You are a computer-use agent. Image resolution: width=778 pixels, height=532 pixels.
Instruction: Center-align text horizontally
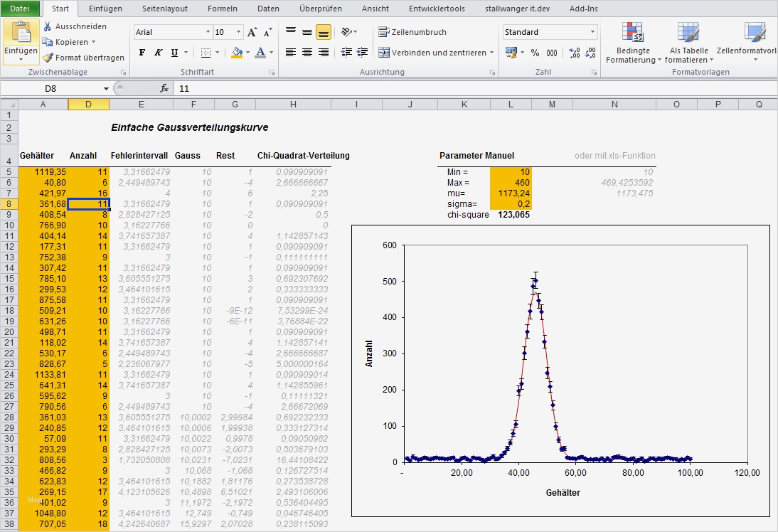coord(307,53)
